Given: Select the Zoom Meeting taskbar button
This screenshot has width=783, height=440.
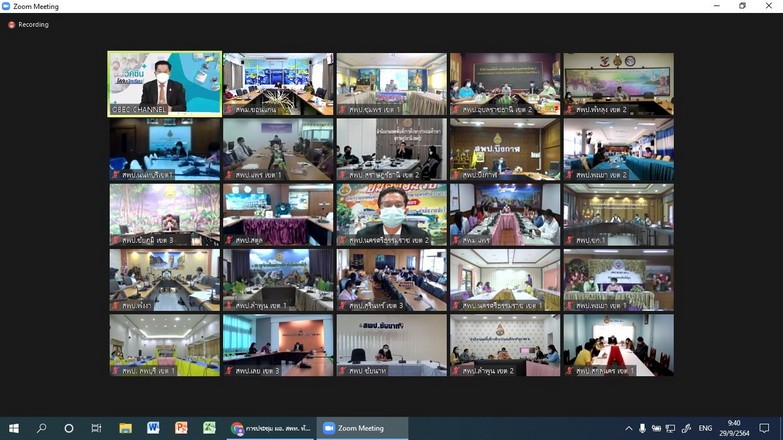Looking at the screenshot, I should tap(363, 428).
